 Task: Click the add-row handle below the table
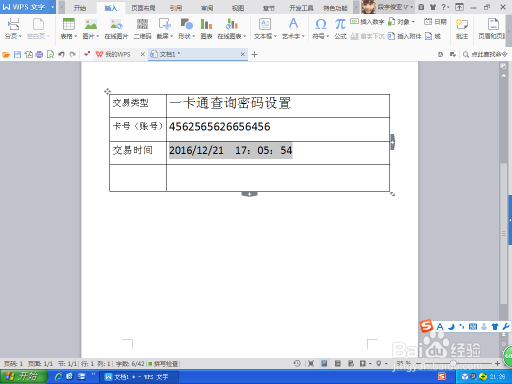(249, 194)
